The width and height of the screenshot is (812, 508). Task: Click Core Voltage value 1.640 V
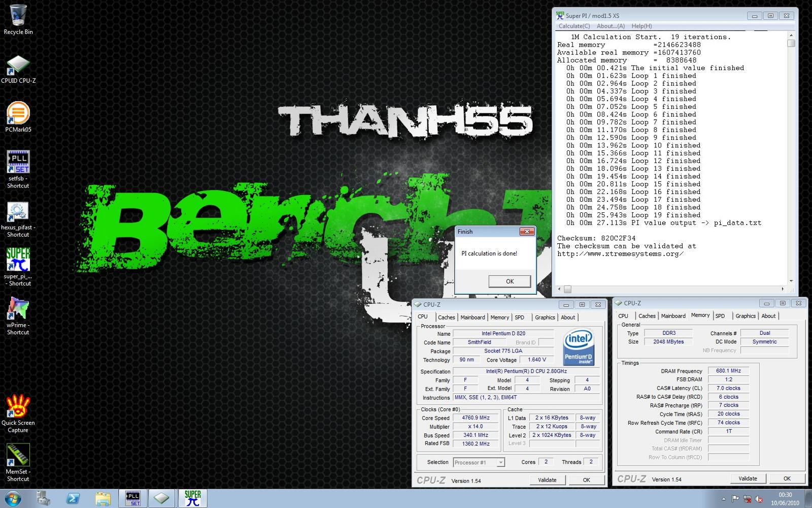(537, 360)
